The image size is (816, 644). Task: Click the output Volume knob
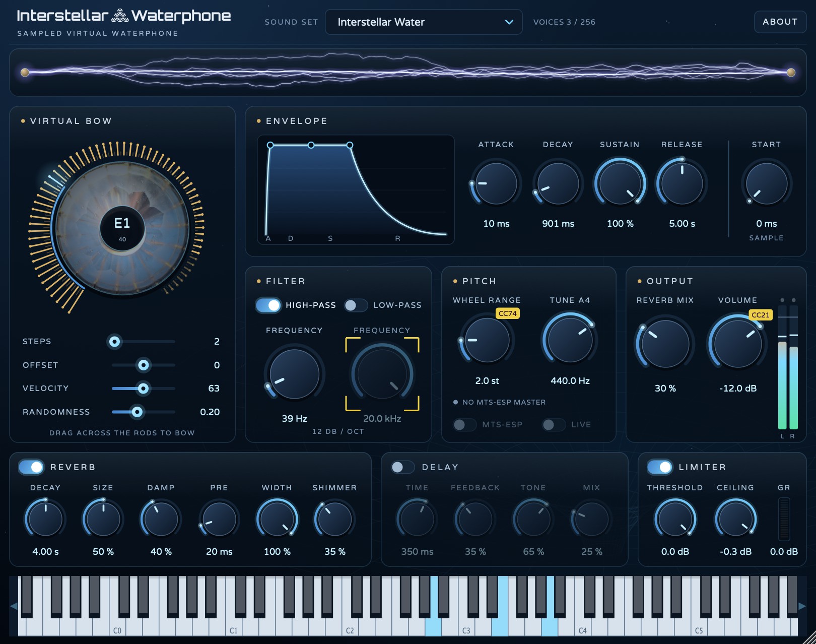[738, 344]
